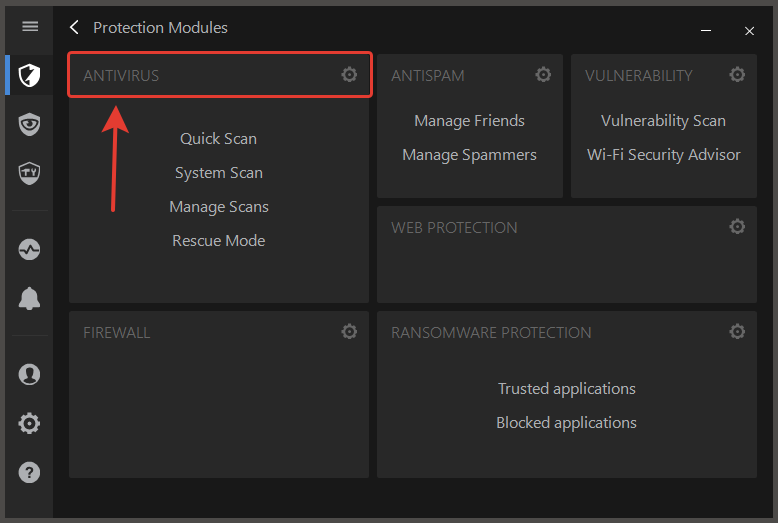The width and height of the screenshot is (778, 523).
Task: Open Trusted applications list
Action: click(x=567, y=389)
